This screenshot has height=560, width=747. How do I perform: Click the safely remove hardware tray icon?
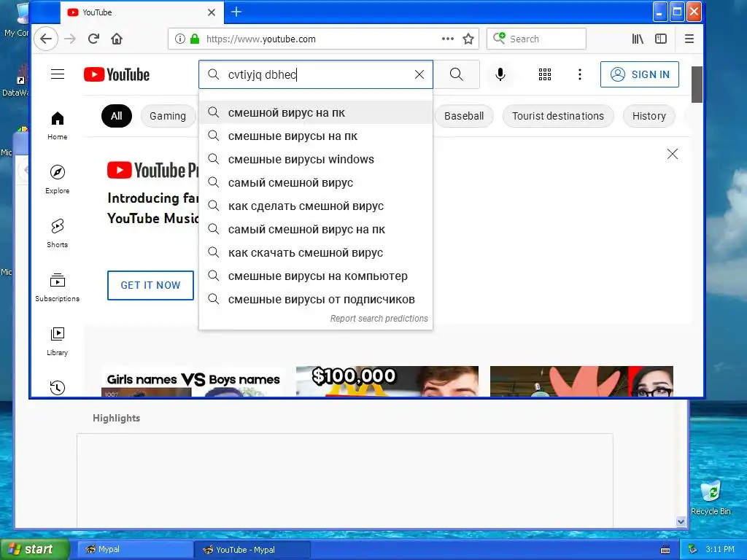[x=693, y=550]
